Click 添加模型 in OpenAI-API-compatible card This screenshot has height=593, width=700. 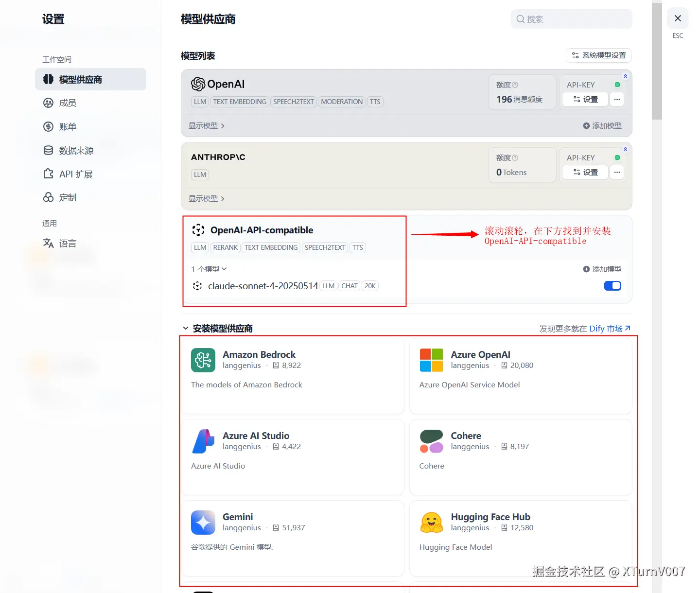click(x=602, y=269)
